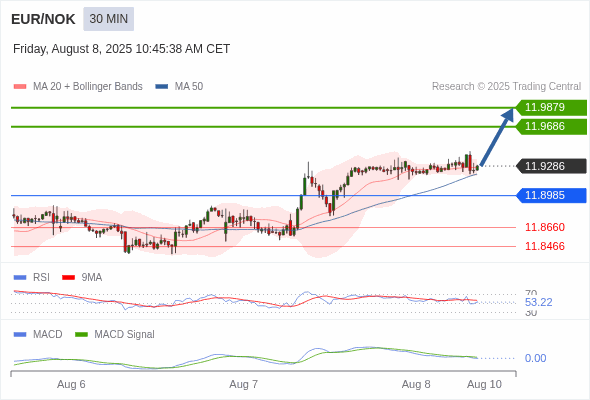Click the 30 MIN timeframe button

pos(108,19)
